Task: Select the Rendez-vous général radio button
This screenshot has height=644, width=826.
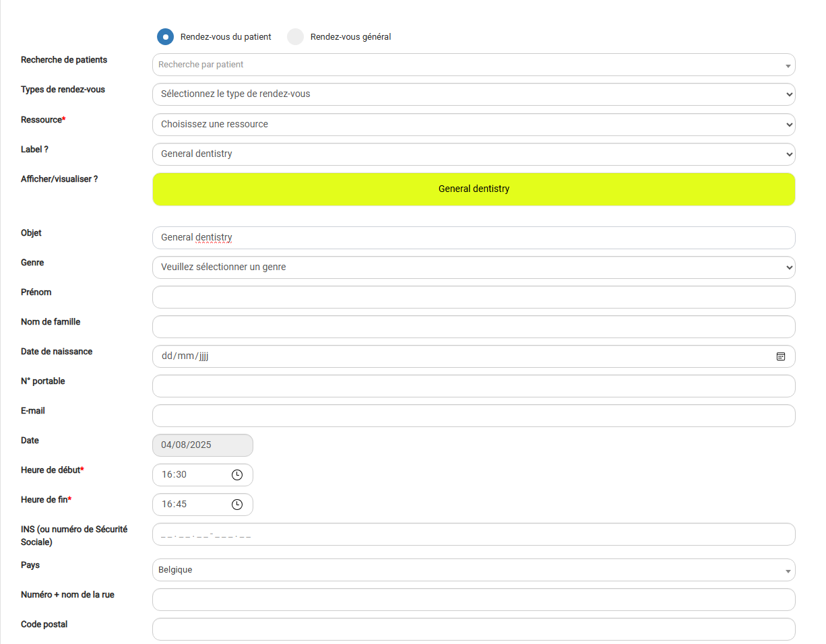Action: (x=296, y=37)
